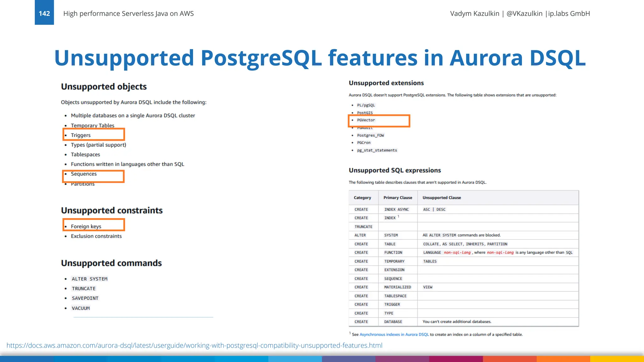Click the MATERIALIZED table cell
Screen dimensions: 644x362
coord(397,287)
